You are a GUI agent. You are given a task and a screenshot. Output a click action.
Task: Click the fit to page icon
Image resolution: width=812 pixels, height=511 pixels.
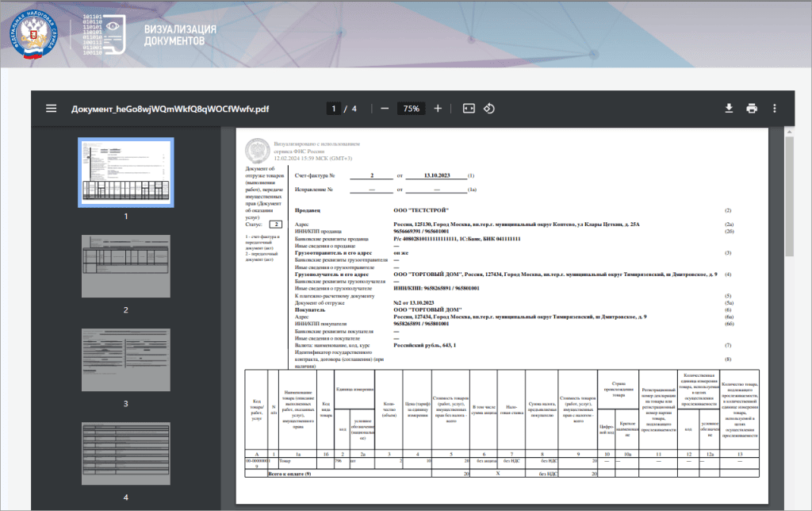[x=468, y=109]
